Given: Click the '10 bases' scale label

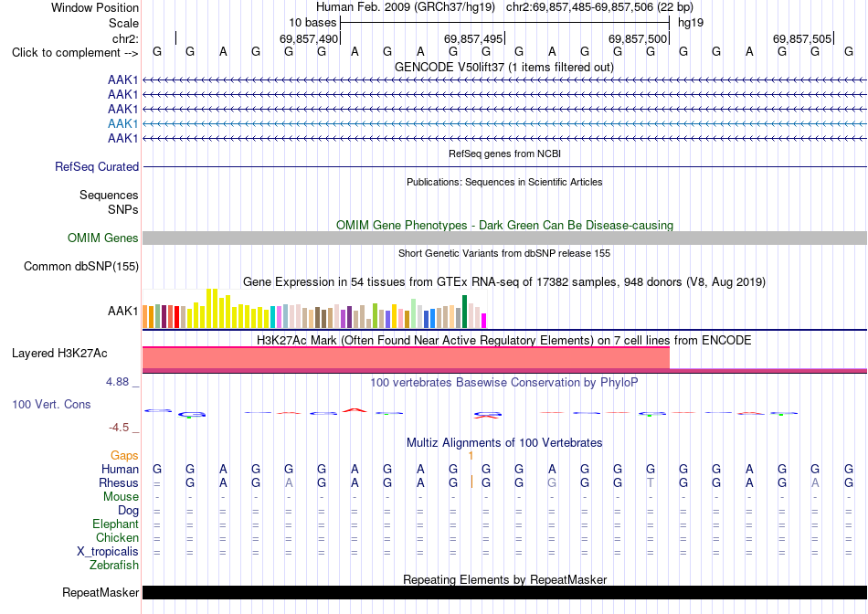Looking at the screenshot, I should point(312,23).
